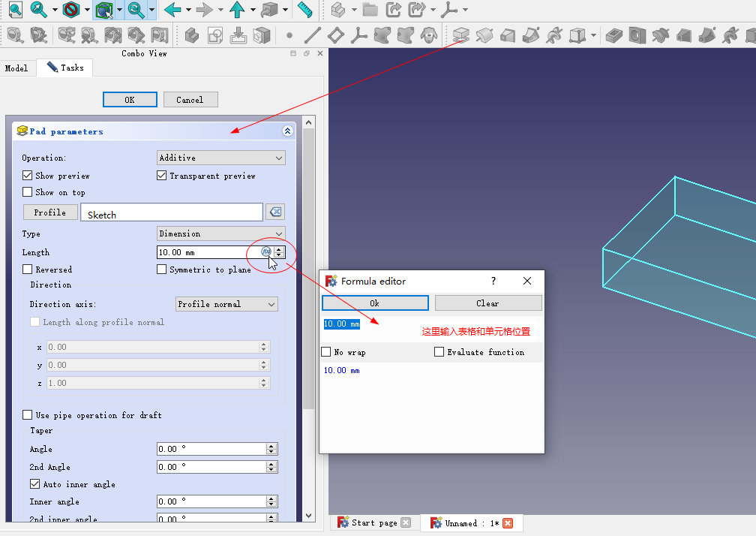Go back with the left arrow icon
The width and height of the screenshot is (756, 536).
pyautogui.click(x=172, y=9)
